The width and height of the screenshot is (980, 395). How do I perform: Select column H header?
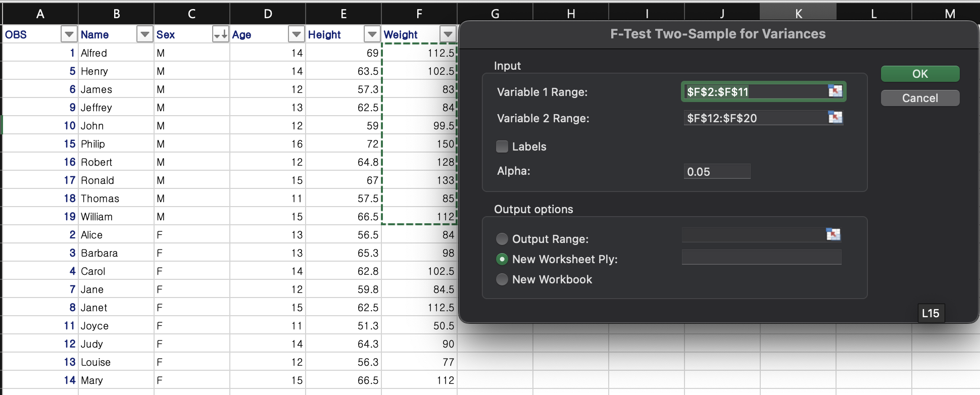[x=571, y=13]
